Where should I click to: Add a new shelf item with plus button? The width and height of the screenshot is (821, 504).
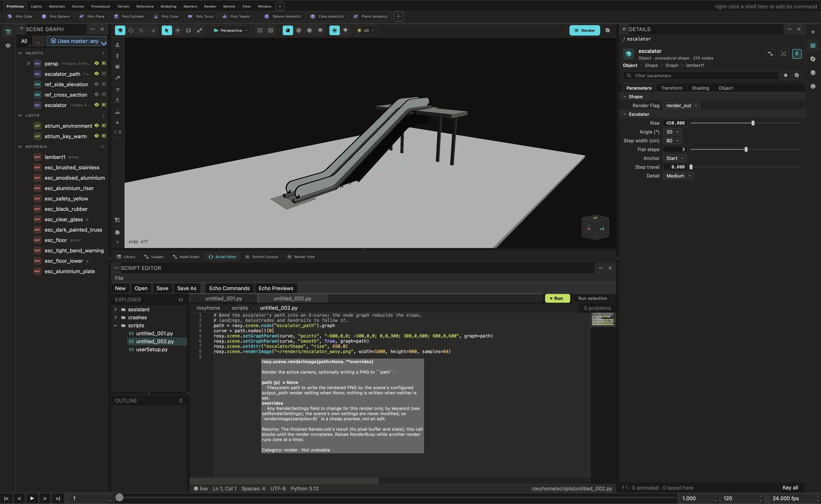[398, 16]
